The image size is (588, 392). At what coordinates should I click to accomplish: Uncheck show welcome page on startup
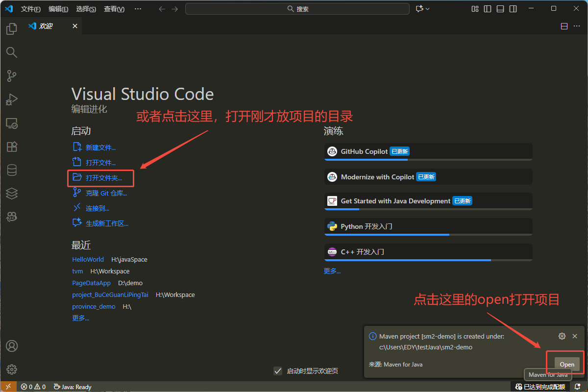click(x=278, y=371)
